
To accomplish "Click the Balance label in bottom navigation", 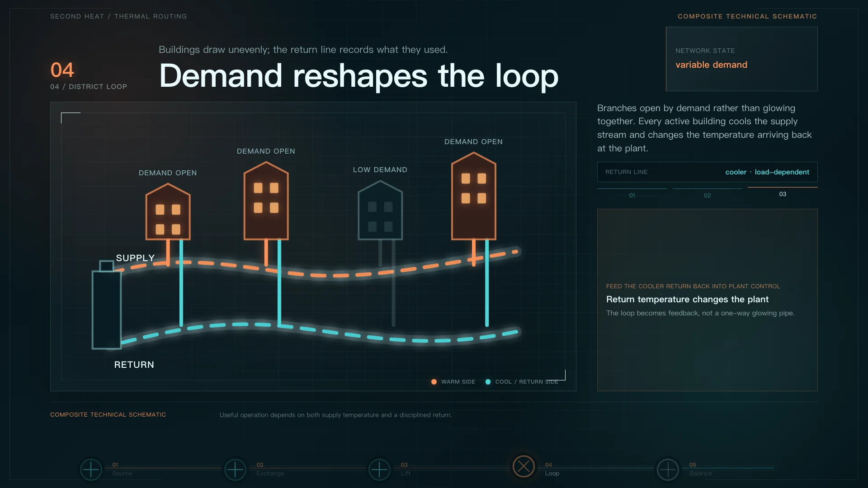I will click(700, 474).
